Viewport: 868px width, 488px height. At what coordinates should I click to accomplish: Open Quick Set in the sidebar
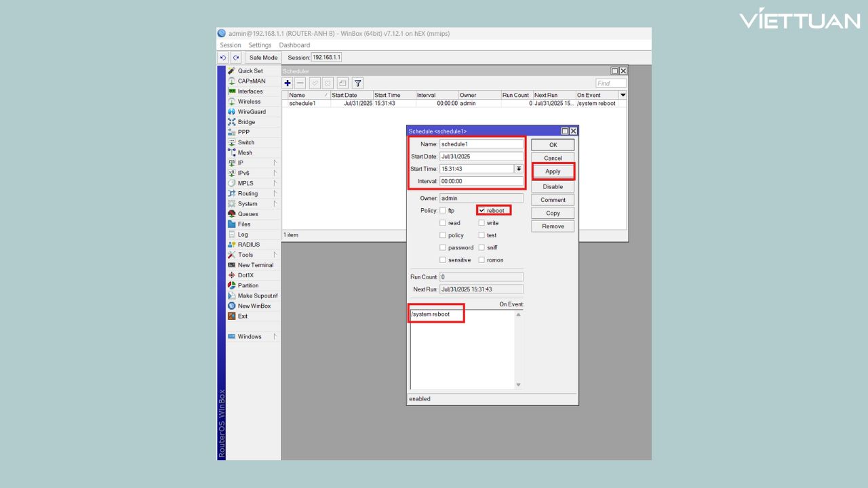click(x=250, y=71)
